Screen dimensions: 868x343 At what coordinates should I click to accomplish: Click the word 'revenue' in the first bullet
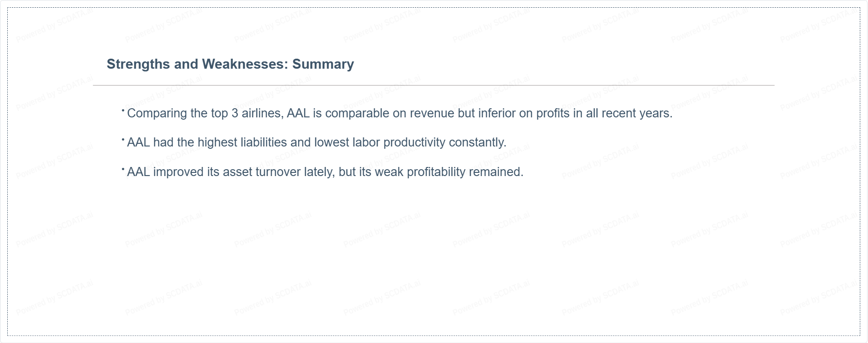click(x=432, y=113)
